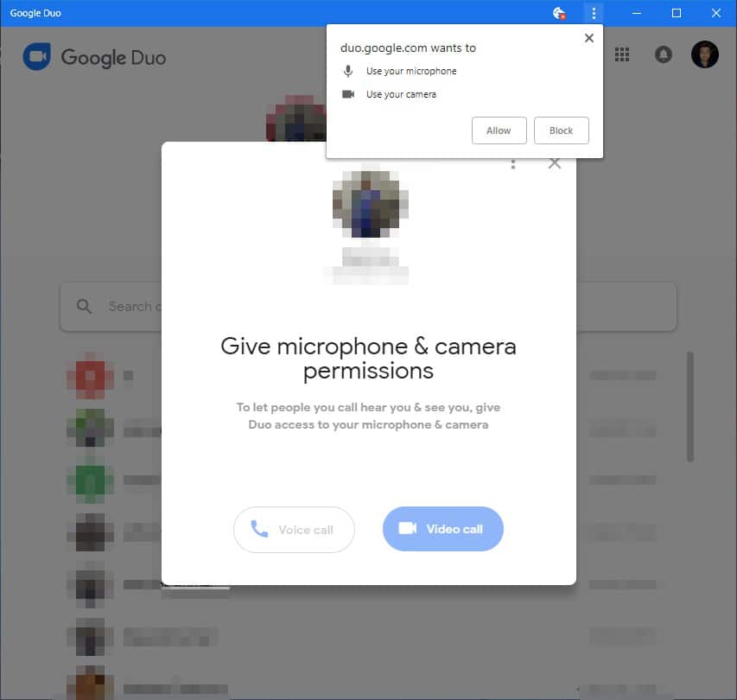Block microphone and camera access
This screenshot has height=700, width=737.
(562, 130)
